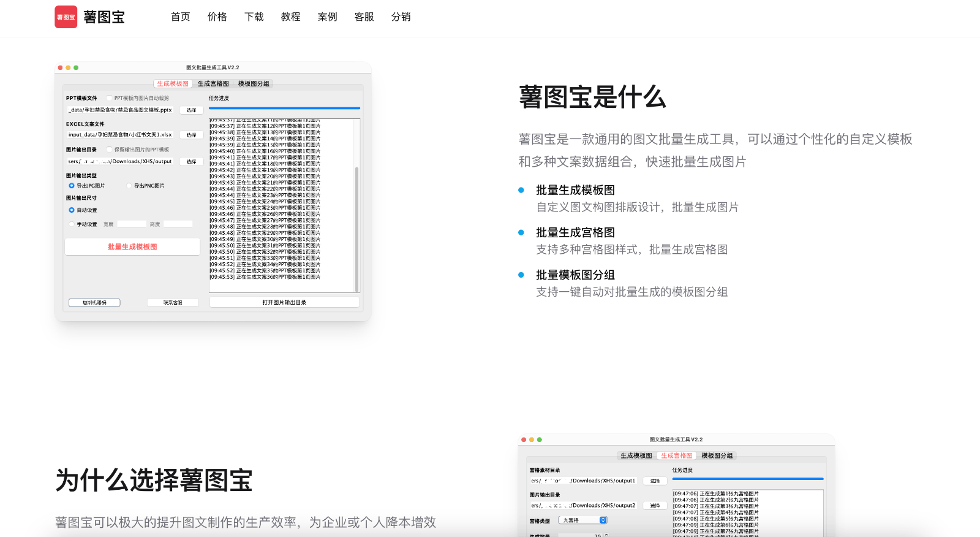Image resolution: width=980 pixels, height=537 pixels.
Task: Click the 薯图宝是什么 heading
Action: pyautogui.click(x=592, y=97)
